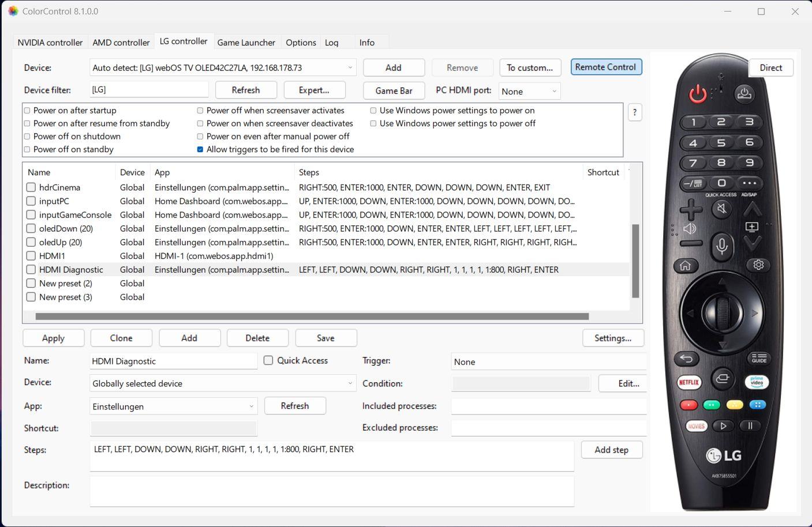This screenshot has height=527, width=812.
Task: Click the Expert... button
Action: click(x=315, y=90)
